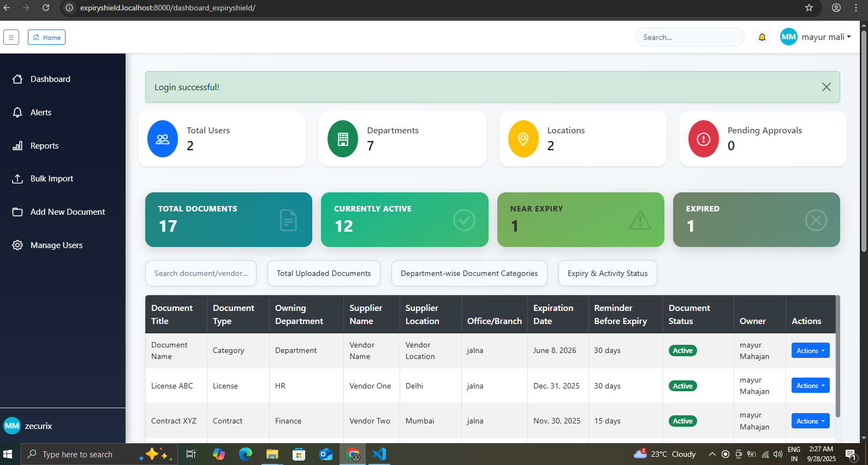Open Actions dropdown for Contract XYZ

(810, 421)
